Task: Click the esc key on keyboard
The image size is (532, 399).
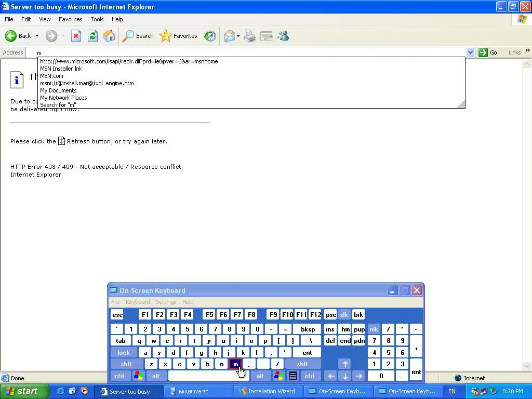Action: 117,314
